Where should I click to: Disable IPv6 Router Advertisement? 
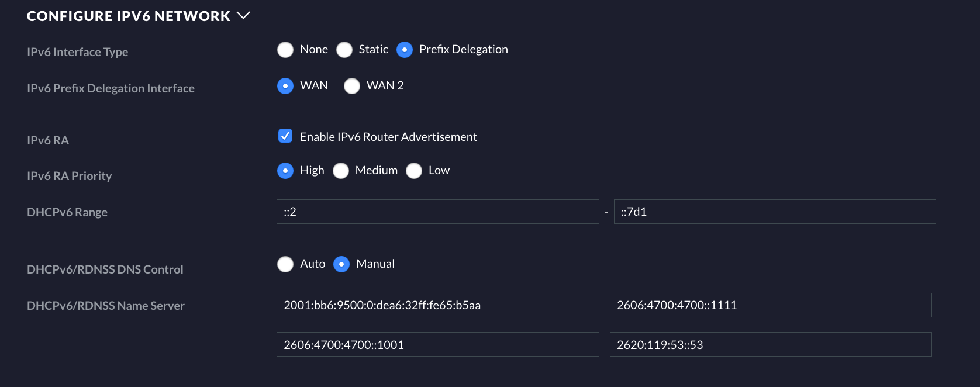(285, 136)
